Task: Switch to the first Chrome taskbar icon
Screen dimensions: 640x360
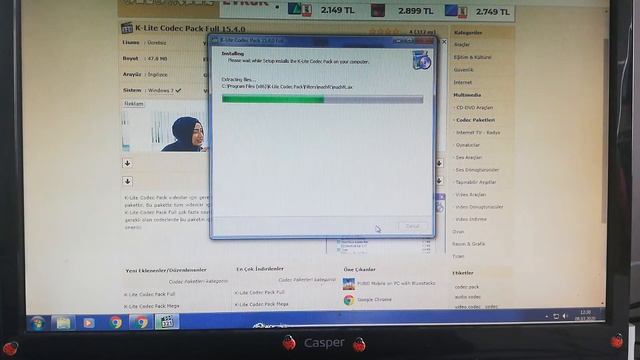Action: [x=116, y=322]
